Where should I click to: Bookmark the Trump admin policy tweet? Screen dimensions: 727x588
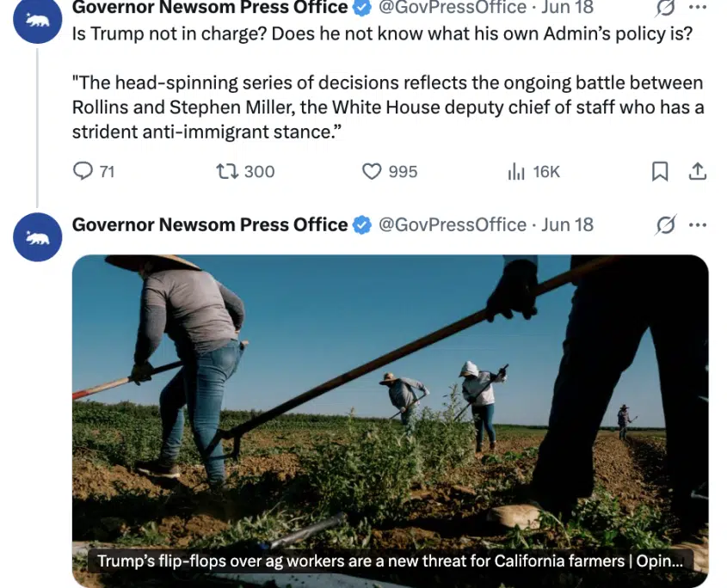point(660,171)
